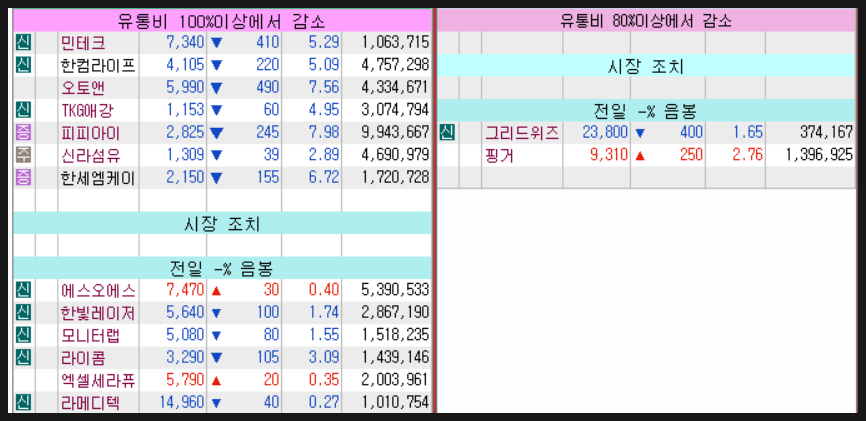Select stock name 에스오에스

[98, 290]
